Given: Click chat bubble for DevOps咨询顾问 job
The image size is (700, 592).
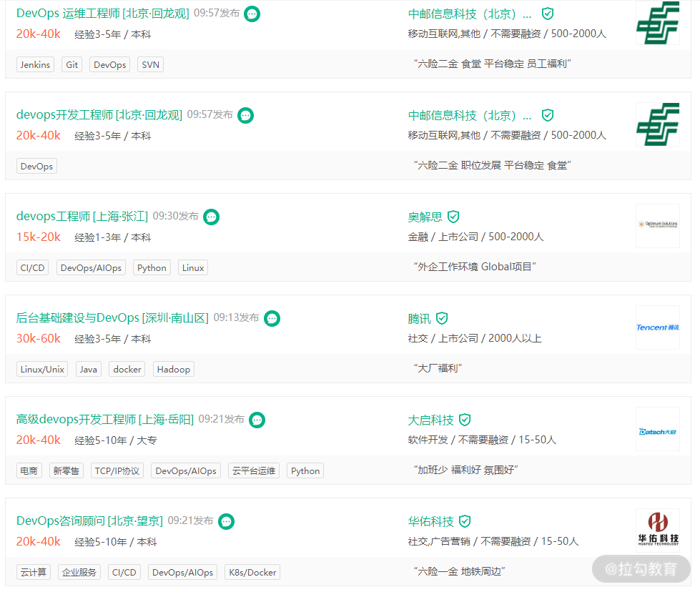Looking at the screenshot, I should (227, 521).
